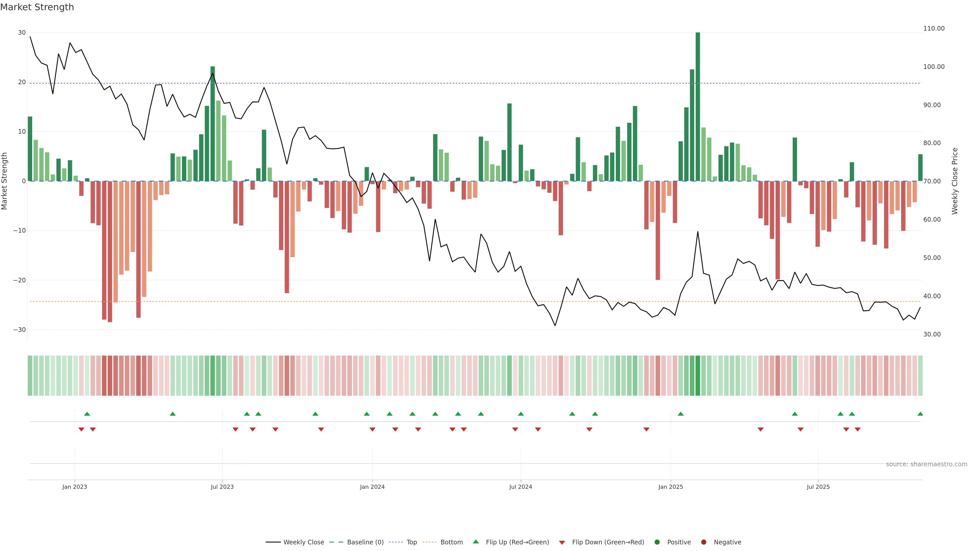The width and height of the screenshot is (980, 551).
Task: Click first flip-up triangle after Jan 2023
Action: click(x=87, y=414)
